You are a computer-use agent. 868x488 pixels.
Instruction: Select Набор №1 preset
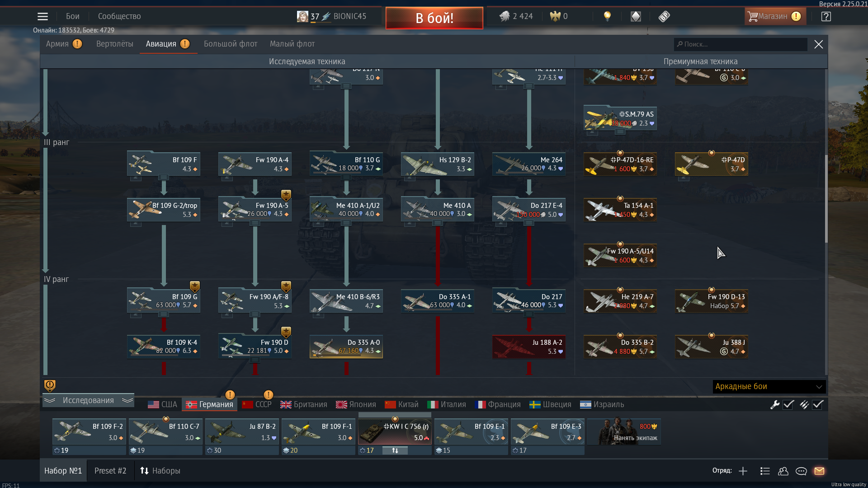(63, 471)
